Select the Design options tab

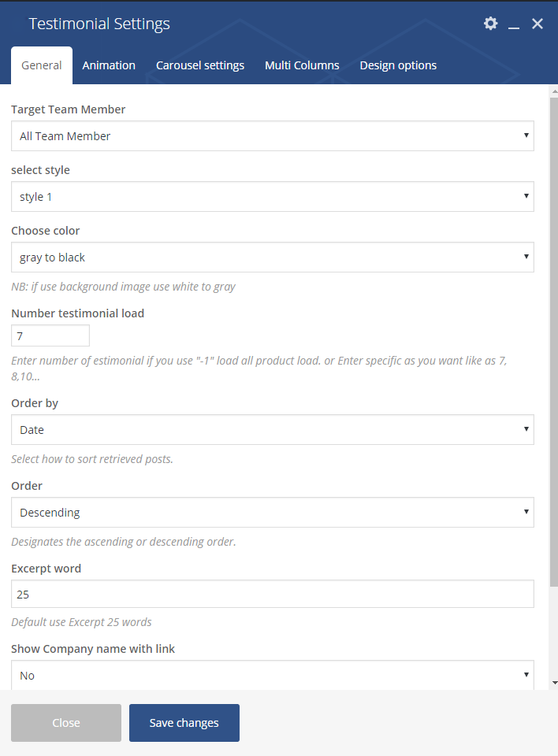(x=398, y=65)
